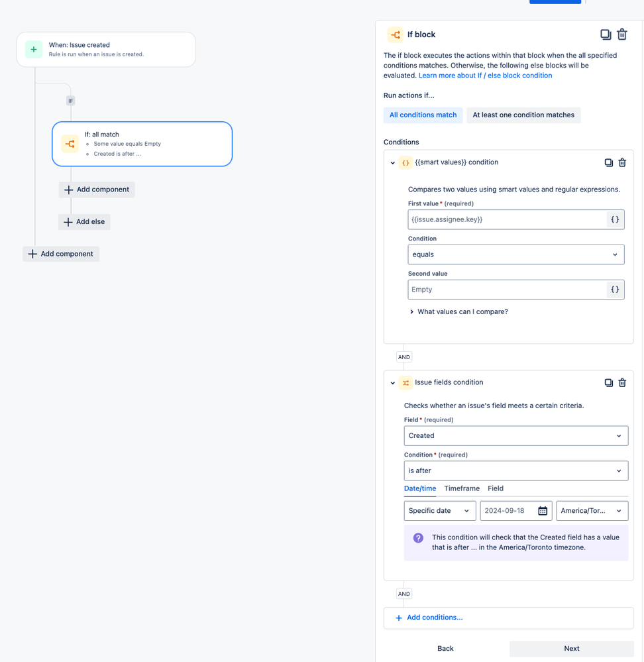Open the Field dropdown showing Created
Viewport: 644px width, 662px height.
click(515, 435)
